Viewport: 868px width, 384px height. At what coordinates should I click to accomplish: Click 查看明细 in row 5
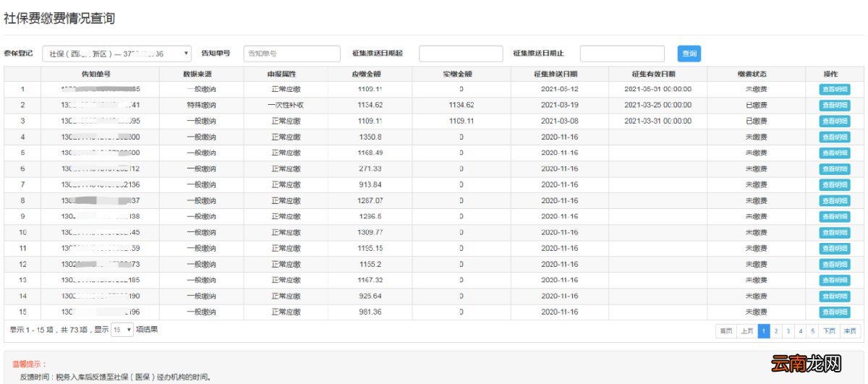tap(835, 153)
